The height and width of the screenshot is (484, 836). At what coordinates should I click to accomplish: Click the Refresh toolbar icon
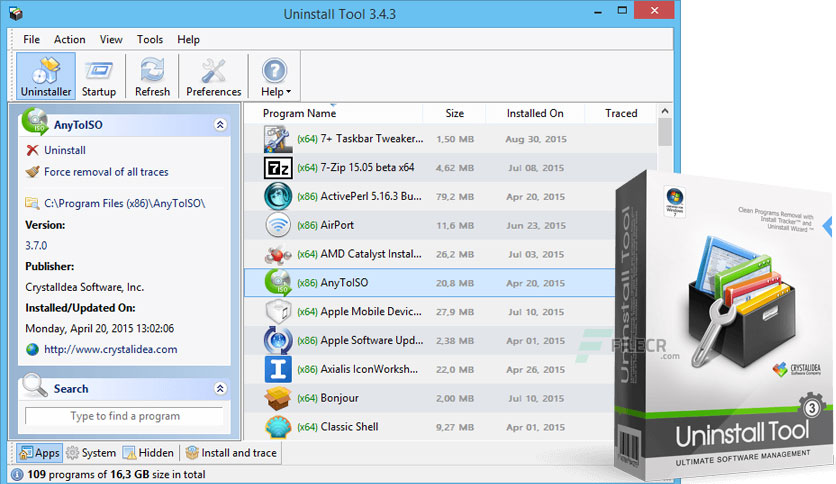[152, 76]
